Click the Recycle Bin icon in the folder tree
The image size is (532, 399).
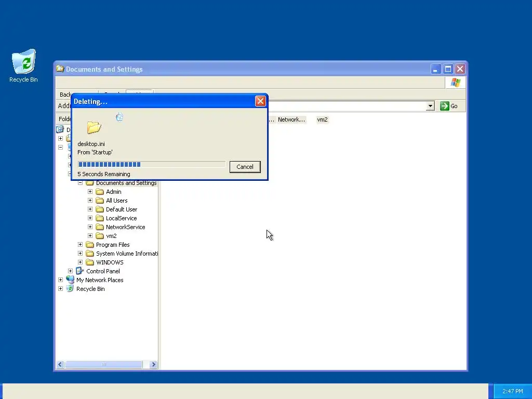pos(70,289)
